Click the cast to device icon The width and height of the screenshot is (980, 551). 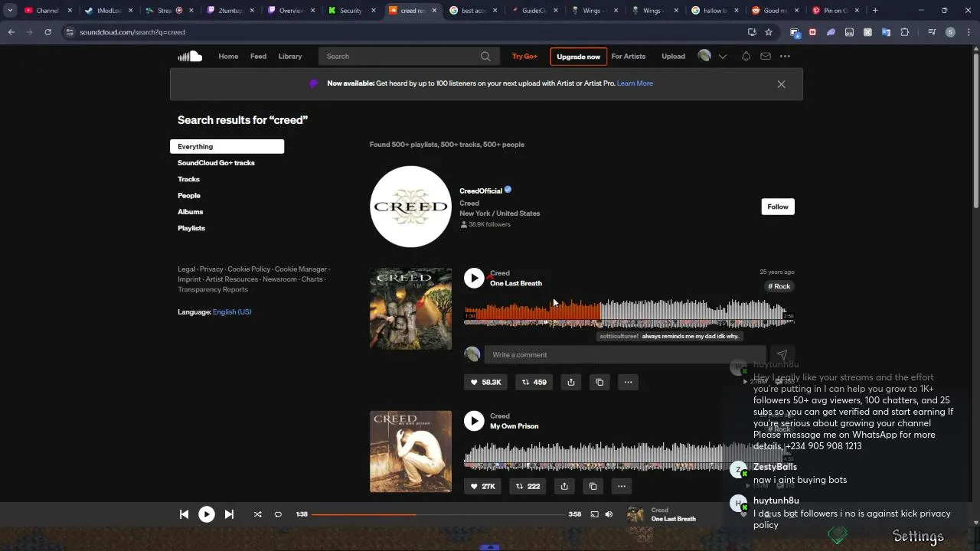[594, 514]
